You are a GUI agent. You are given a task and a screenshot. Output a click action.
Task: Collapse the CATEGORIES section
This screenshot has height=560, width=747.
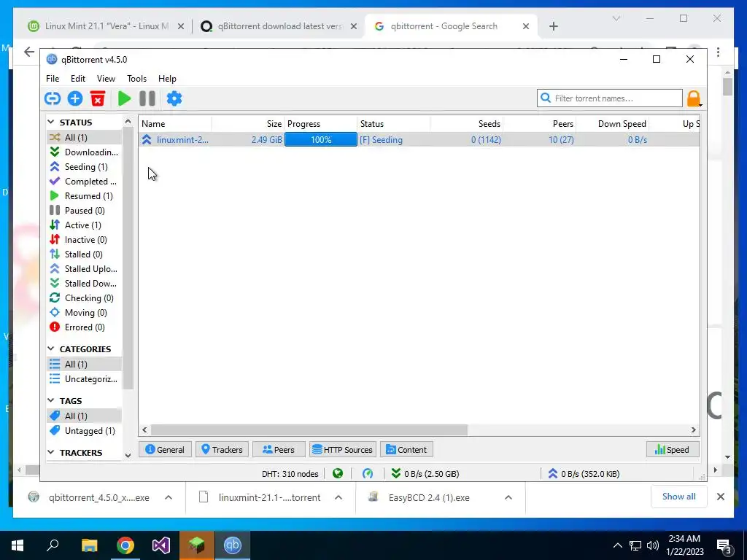[51, 349]
